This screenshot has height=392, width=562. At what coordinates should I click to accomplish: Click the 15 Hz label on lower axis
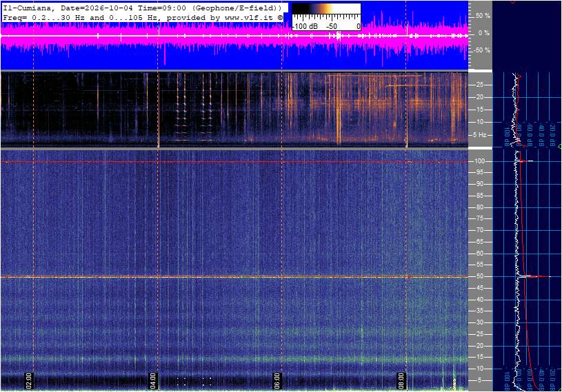click(x=479, y=357)
